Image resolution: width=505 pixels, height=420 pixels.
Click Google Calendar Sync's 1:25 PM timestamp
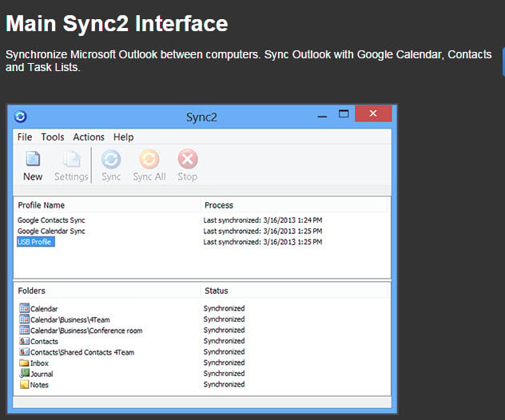coord(263,231)
